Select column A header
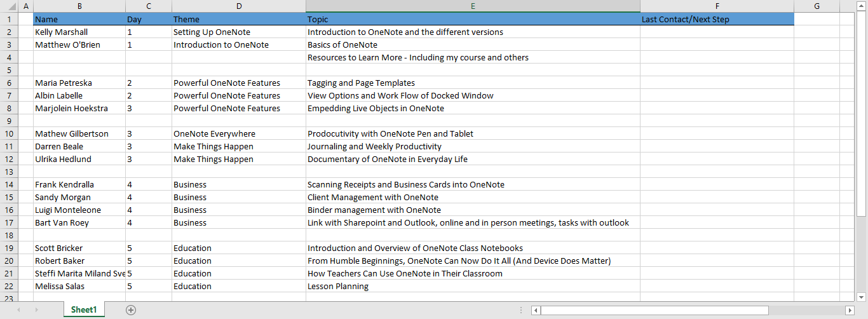 point(26,6)
